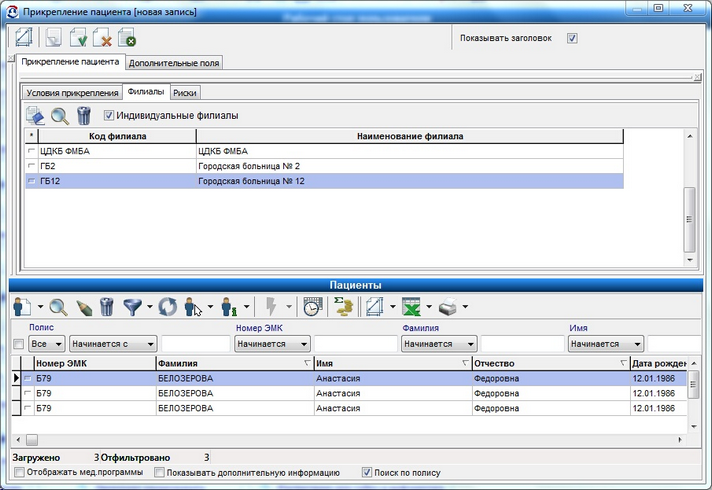Screen dimensions: 712x490
Task: Click the Фамилия search input field
Action: pyautogui.click(x=522, y=344)
